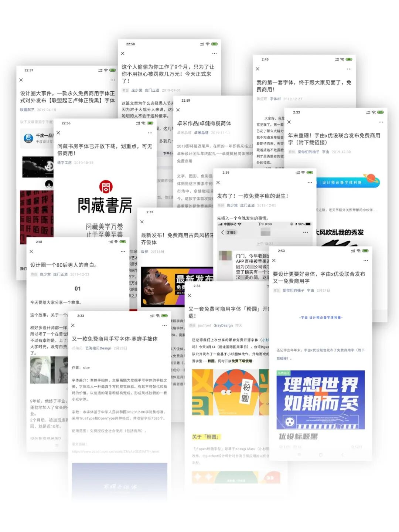Open more options on 我的第一套字体 article
This screenshot has height=532, width=399.
coord(349,69)
